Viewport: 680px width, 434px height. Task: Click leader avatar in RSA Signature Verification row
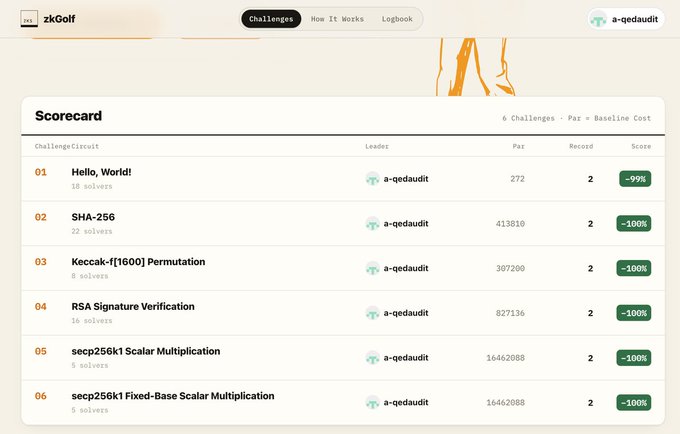pyautogui.click(x=373, y=313)
